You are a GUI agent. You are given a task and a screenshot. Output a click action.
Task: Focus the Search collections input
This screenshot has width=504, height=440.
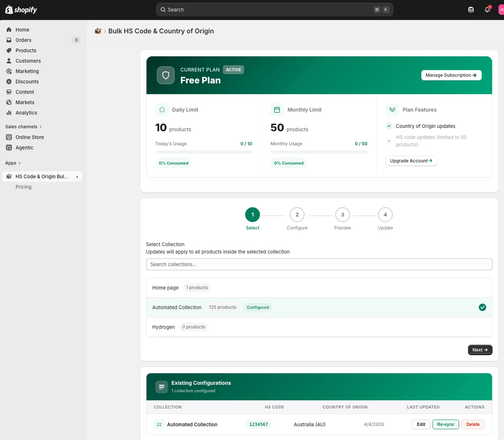coord(319,264)
